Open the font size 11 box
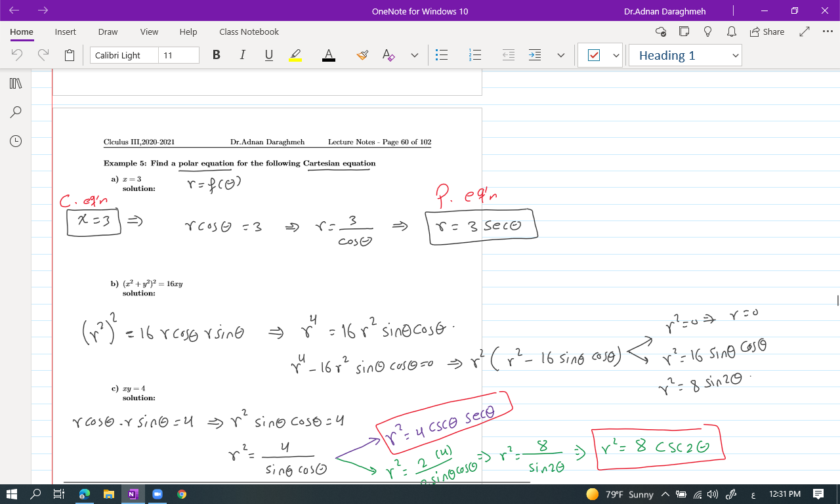Image resolution: width=840 pixels, height=504 pixels. click(178, 56)
